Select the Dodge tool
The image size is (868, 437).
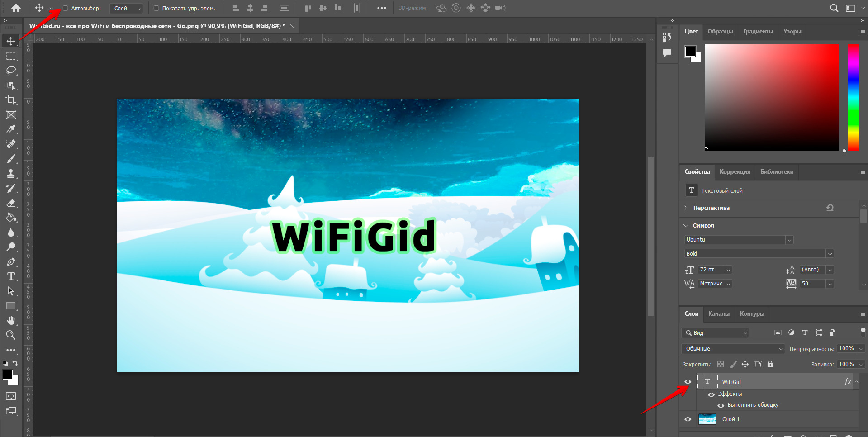pos(11,247)
